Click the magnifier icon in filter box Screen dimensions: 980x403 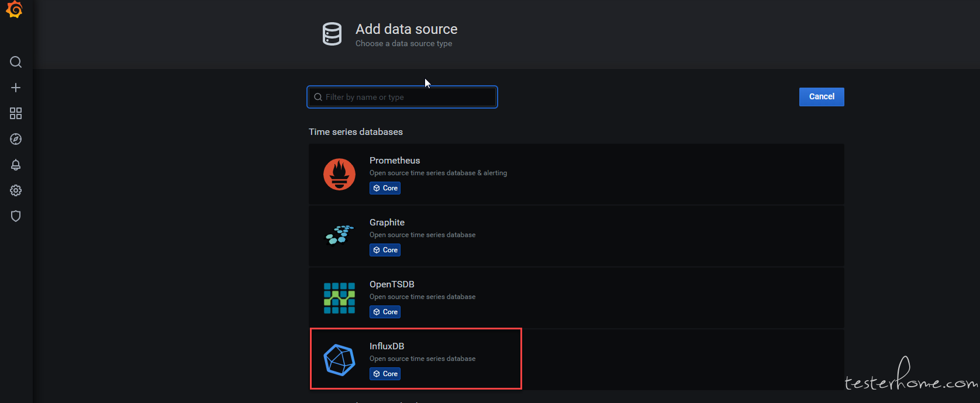(x=318, y=97)
